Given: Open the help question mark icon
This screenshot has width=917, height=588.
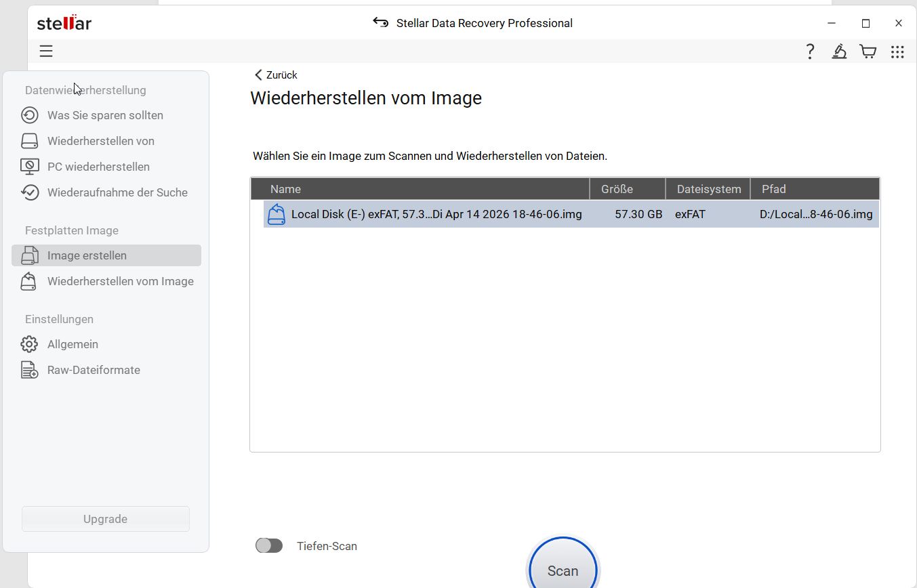Looking at the screenshot, I should coord(810,51).
